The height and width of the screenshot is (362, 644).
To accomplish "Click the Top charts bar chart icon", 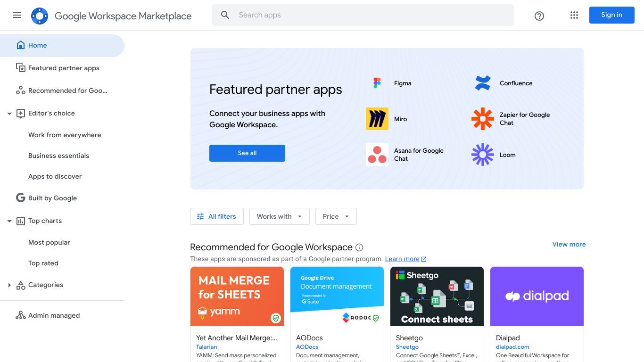I will click(21, 221).
